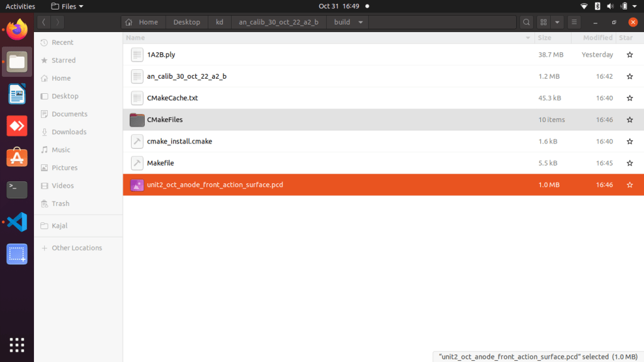
Task: Switch to grid view icon
Action: pyautogui.click(x=543, y=22)
